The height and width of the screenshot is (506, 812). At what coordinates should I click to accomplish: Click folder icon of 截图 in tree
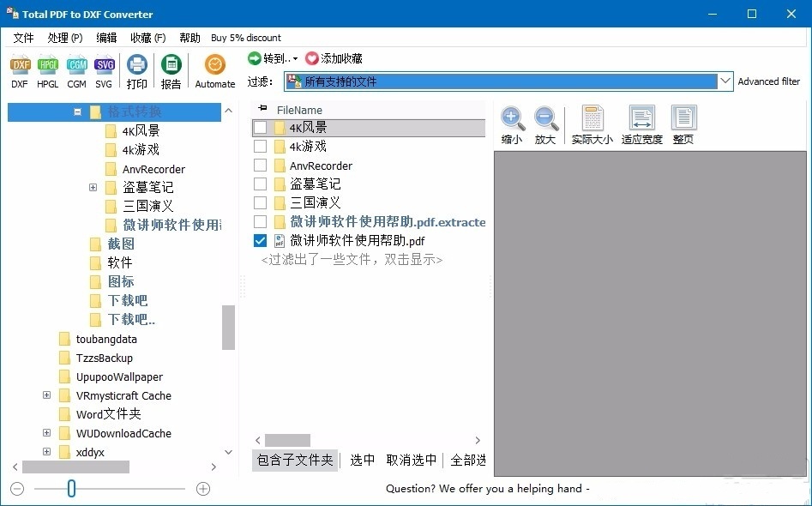(95, 244)
